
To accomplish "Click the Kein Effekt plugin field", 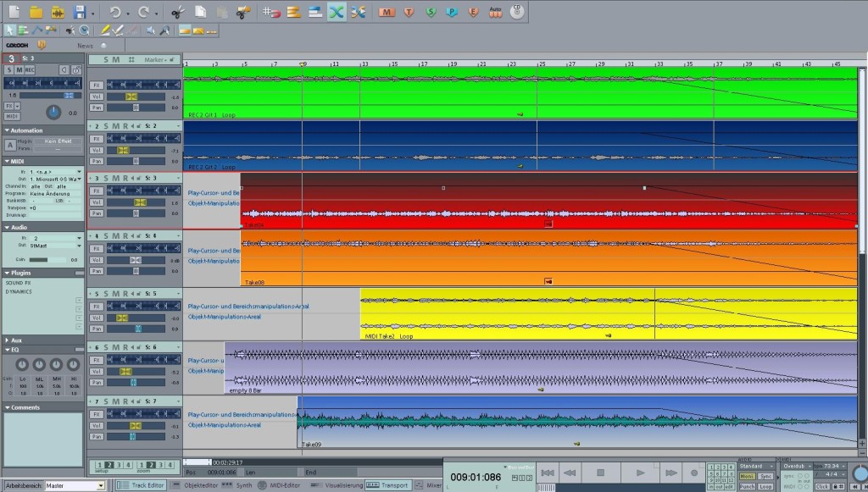I will point(58,141).
